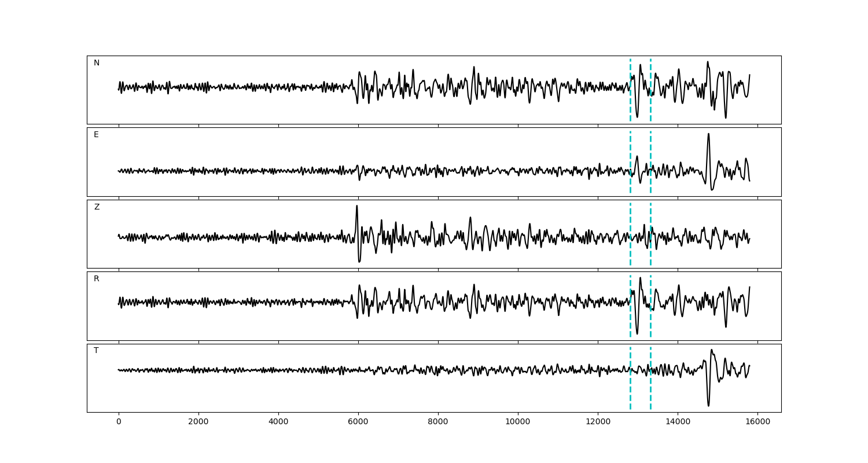Screen dimensions: 868x463
Task: Click the deepest trough in the T trace
Action: tap(708, 405)
